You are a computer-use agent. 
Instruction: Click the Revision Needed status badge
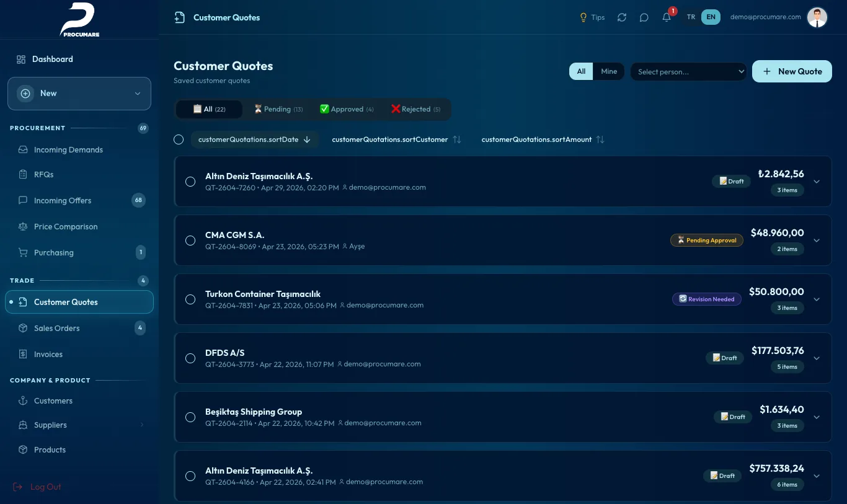pos(707,299)
